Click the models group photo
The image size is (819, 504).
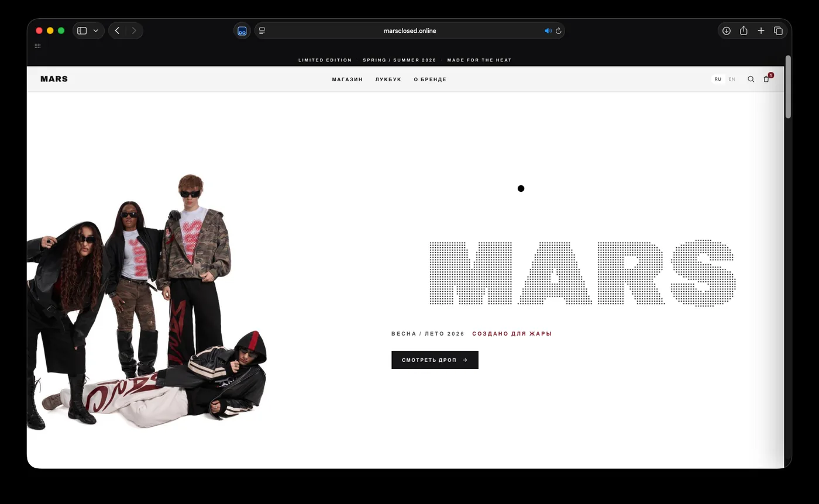click(147, 302)
